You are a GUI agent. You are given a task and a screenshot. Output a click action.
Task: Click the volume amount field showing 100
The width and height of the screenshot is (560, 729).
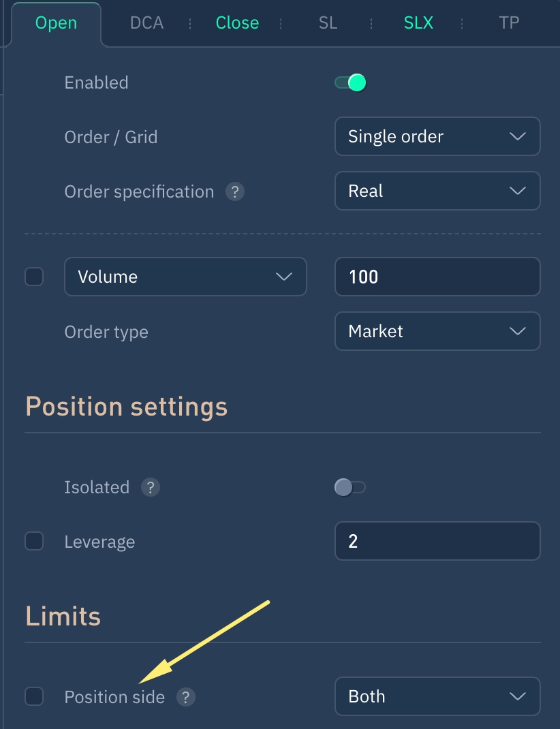pyautogui.click(x=437, y=277)
